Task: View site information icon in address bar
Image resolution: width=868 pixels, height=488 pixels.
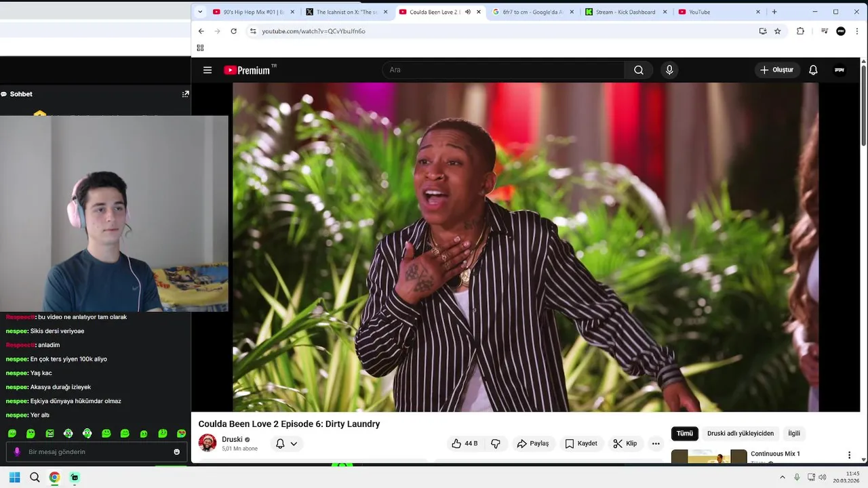Action: (253, 31)
